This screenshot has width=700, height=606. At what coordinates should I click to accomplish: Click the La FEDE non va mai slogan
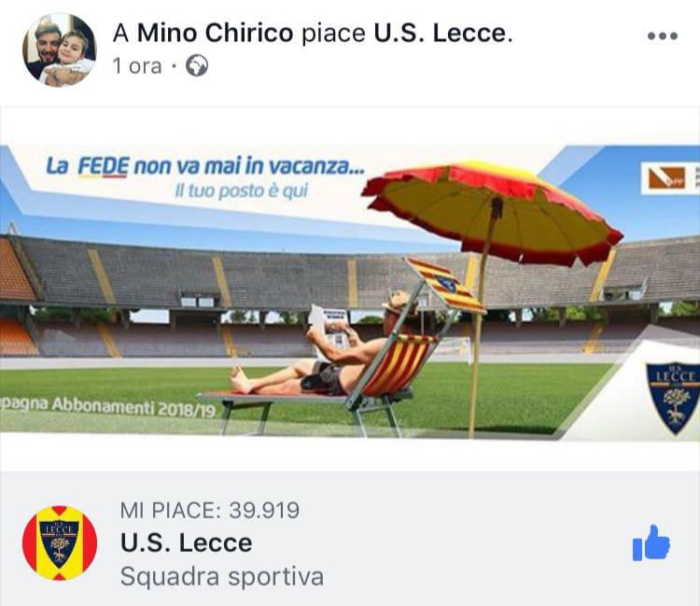tap(205, 167)
